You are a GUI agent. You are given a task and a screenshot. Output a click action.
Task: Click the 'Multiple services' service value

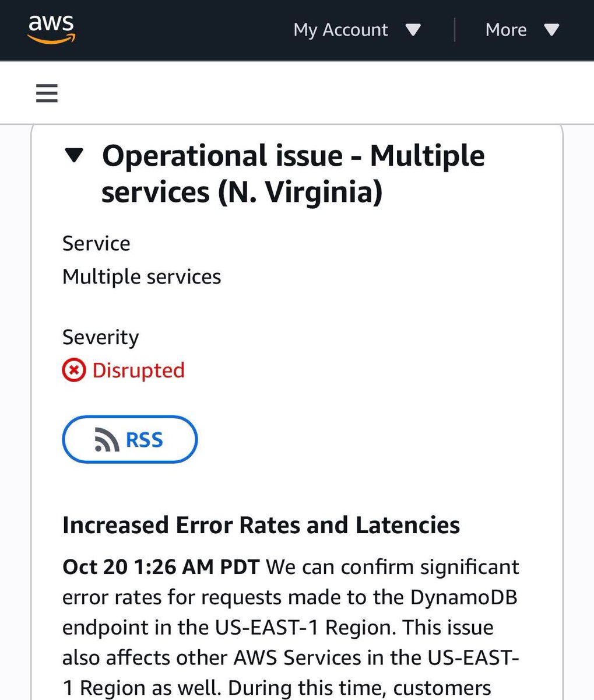142,276
